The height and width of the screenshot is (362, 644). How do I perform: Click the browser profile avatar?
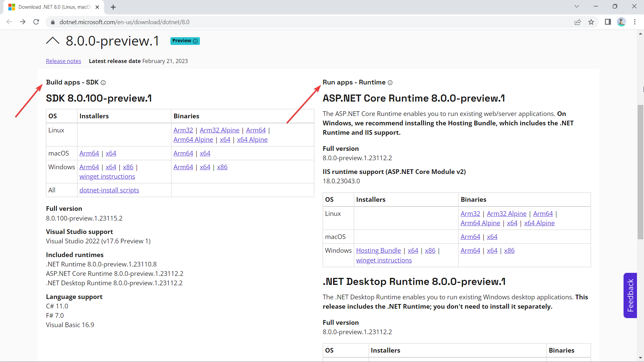point(622,22)
